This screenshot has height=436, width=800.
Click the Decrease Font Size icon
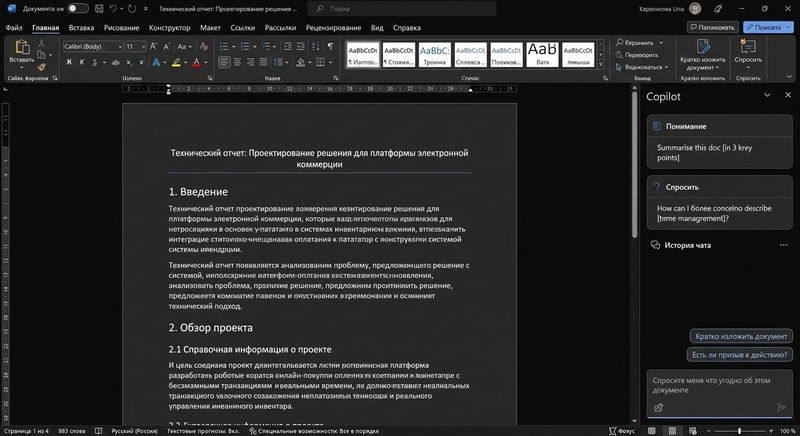coord(166,46)
